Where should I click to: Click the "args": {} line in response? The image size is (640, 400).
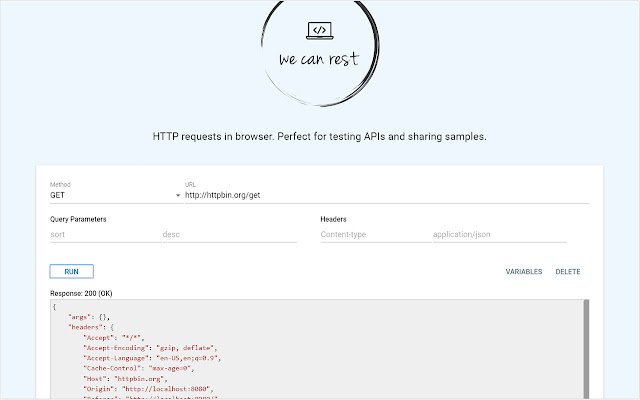(89, 317)
